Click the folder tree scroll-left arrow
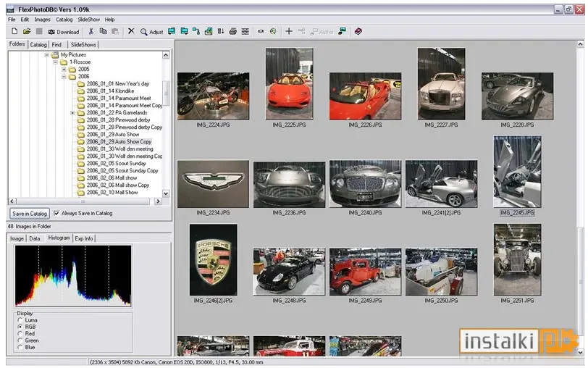 click(x=12, y=201)
